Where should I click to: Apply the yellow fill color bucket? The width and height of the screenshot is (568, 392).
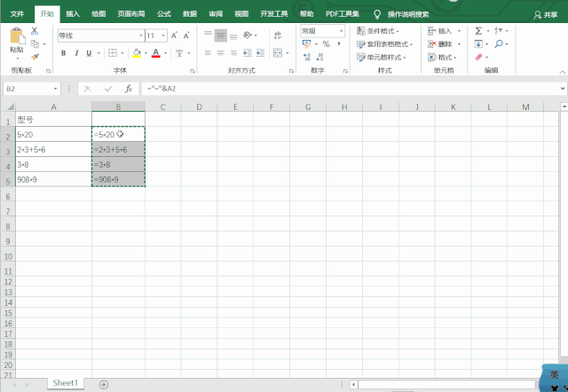click(x=137, y=53)
